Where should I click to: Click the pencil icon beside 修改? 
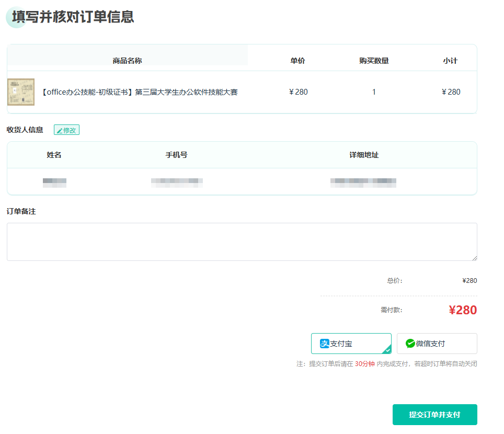[60, 130]
